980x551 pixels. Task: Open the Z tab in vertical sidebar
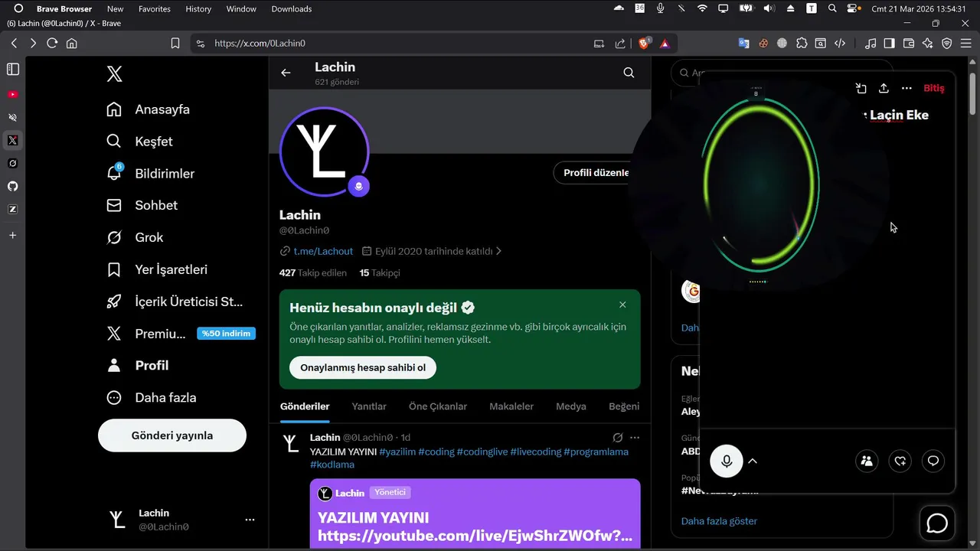pos(12,209)
